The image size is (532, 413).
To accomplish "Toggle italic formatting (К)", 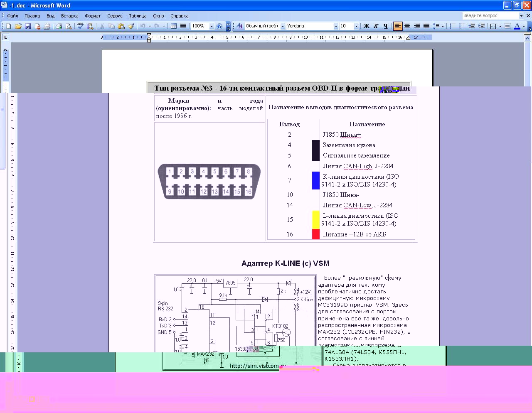I will (376, 26).
